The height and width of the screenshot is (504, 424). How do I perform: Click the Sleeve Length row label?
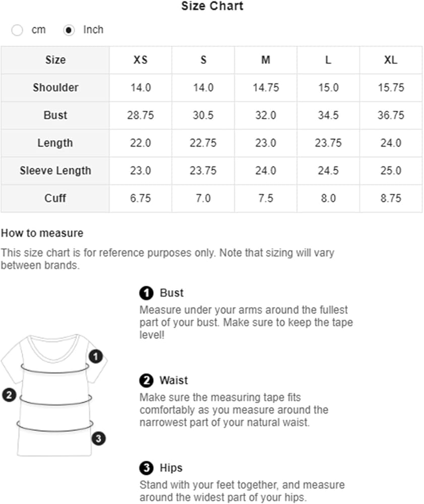55,171
